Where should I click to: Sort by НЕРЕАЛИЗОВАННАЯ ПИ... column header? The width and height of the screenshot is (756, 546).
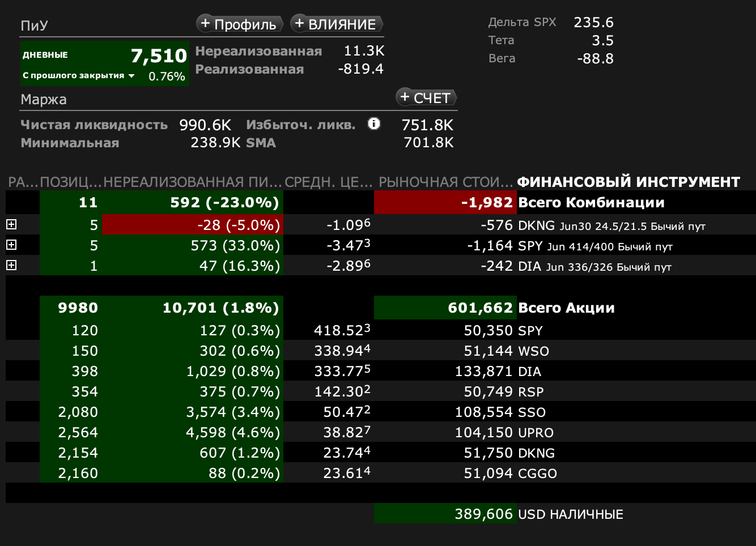point(193,182)
